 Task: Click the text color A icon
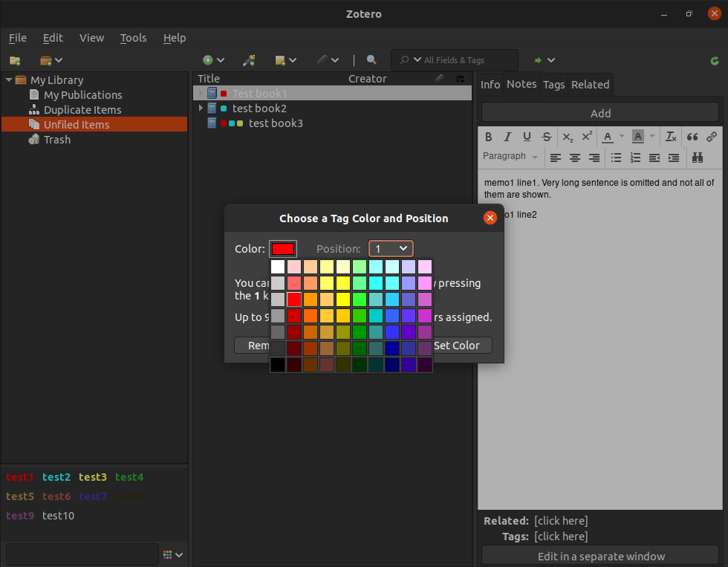click(608, 137)
